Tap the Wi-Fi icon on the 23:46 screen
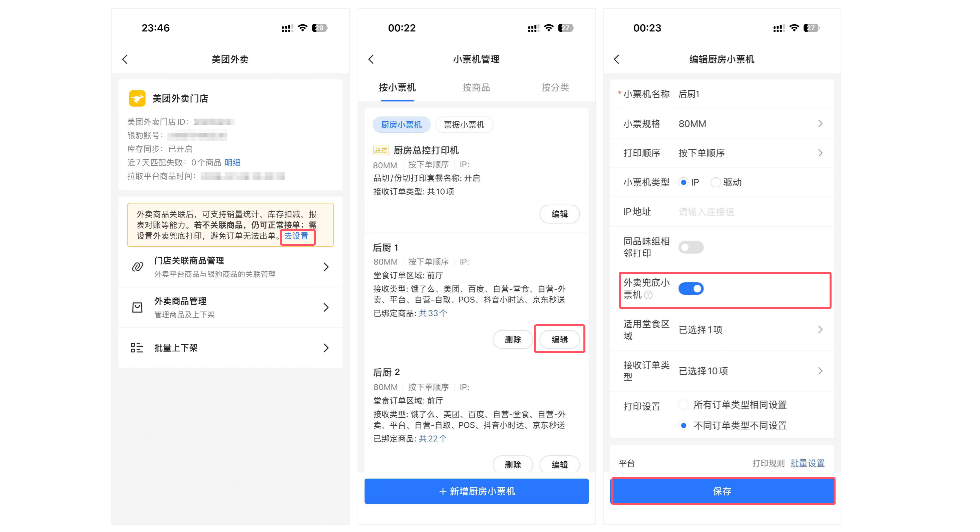 pos(303,28)
